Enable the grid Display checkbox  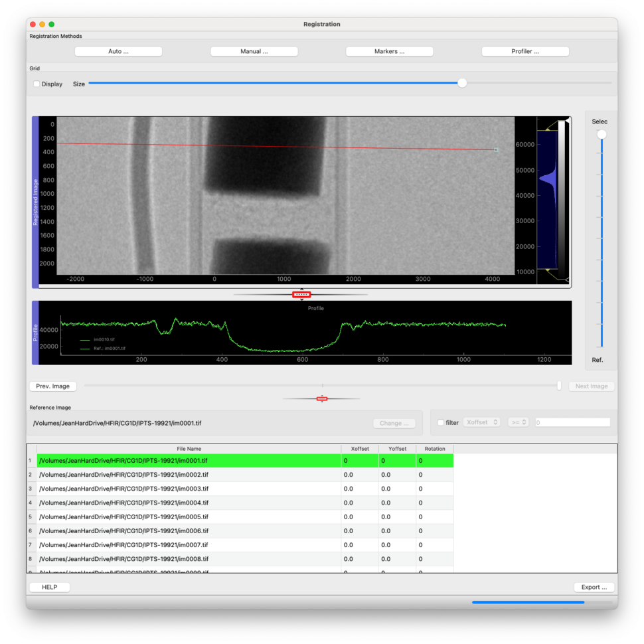tap(37, 84)
